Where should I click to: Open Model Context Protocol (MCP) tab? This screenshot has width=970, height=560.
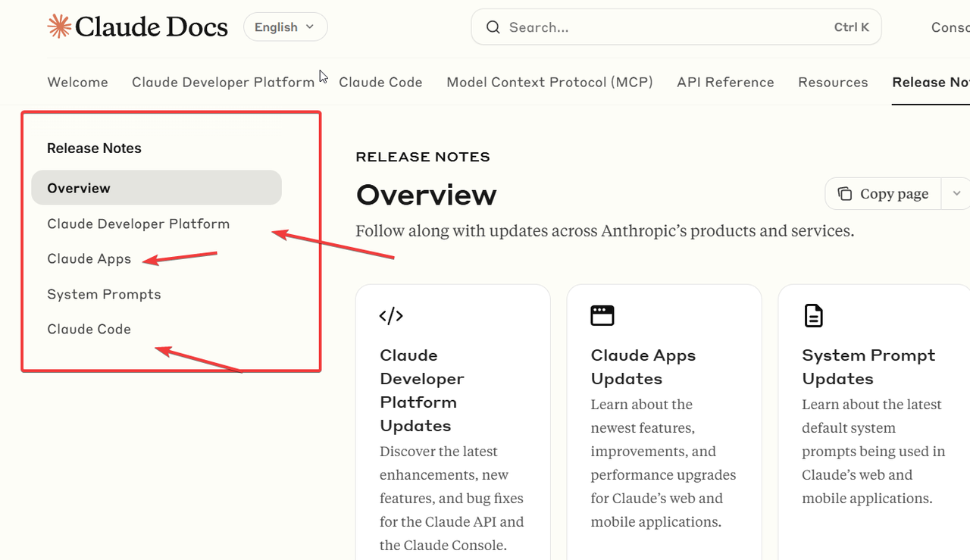[549, 82]
